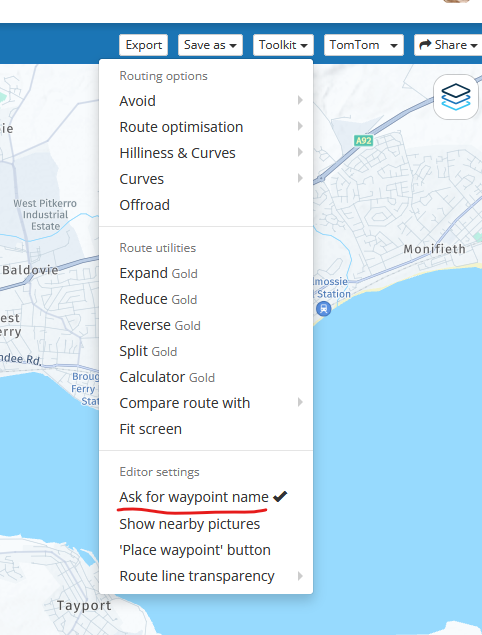Viewport: 482px width, 635px height.
Task: Expand Route line transparency submenu
Action: (206, 575)
